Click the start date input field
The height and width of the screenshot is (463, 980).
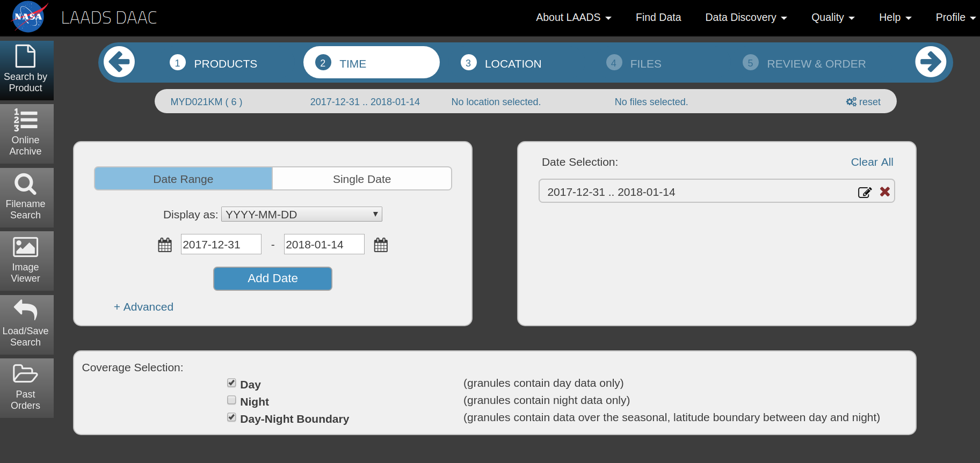click(221, 244)
